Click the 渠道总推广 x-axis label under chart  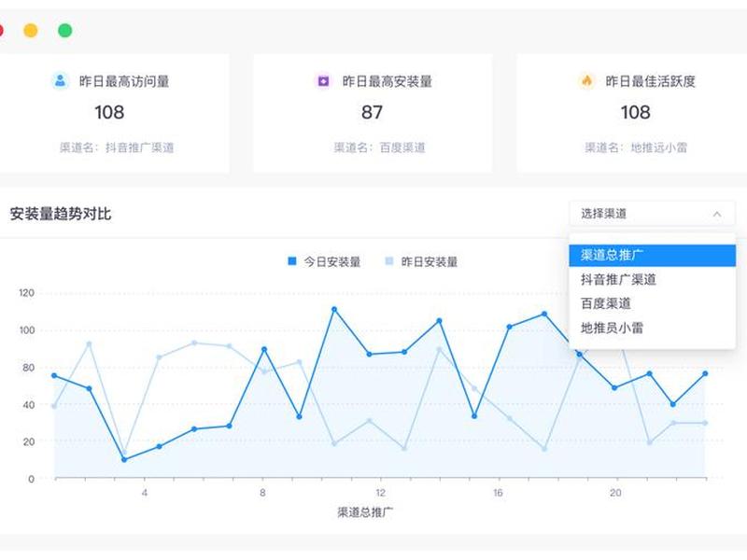[365, 512]
